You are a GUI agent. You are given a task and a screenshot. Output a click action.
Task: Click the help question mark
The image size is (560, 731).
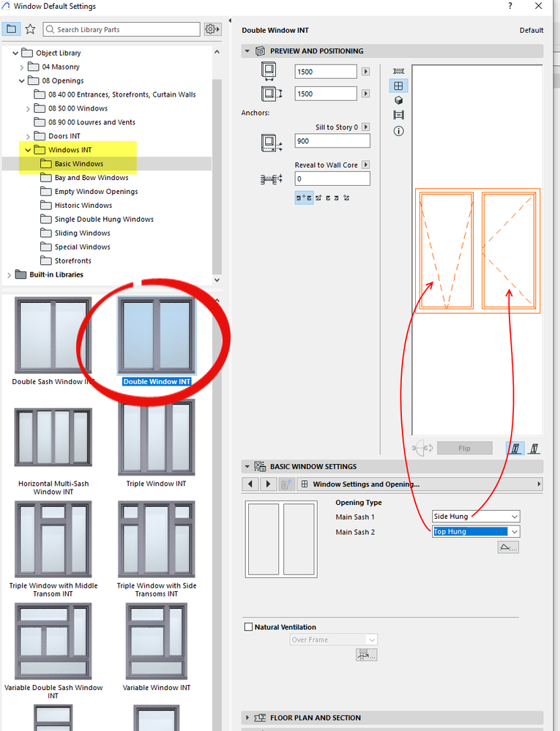coord(510,6)
